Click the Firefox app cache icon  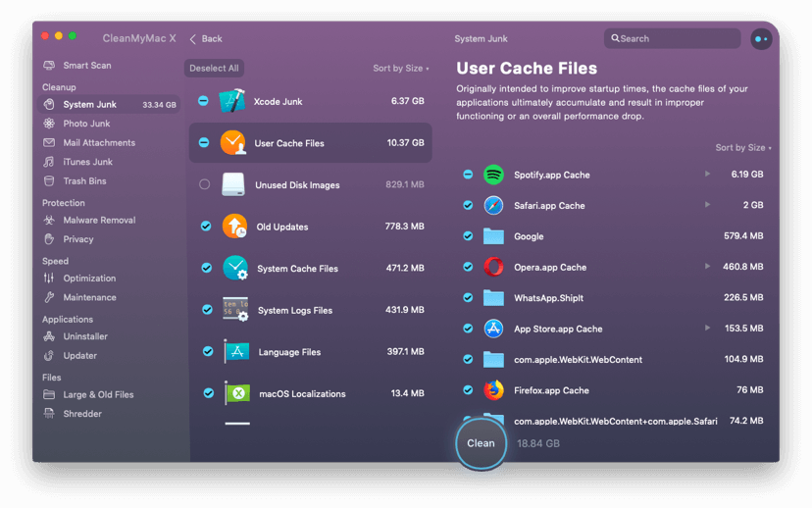[493, 390]
